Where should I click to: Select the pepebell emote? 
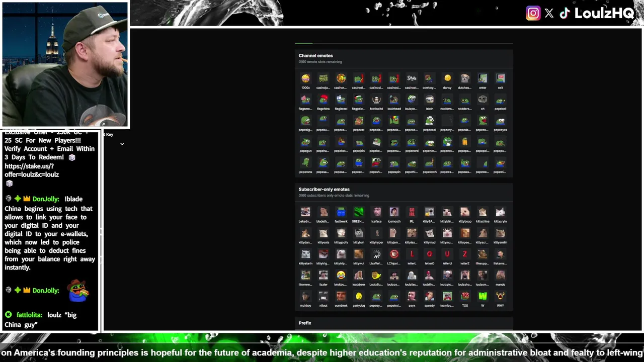[x=500, y=100]
